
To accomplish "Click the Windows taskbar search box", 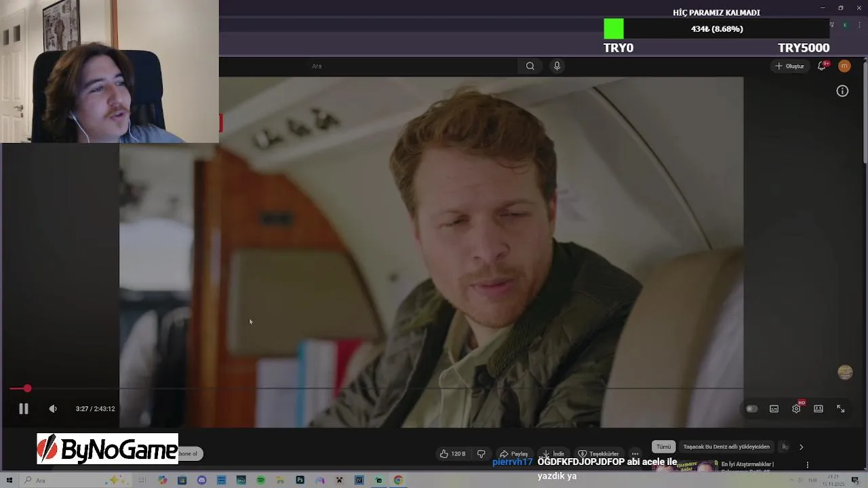I will tap(75, 480).
